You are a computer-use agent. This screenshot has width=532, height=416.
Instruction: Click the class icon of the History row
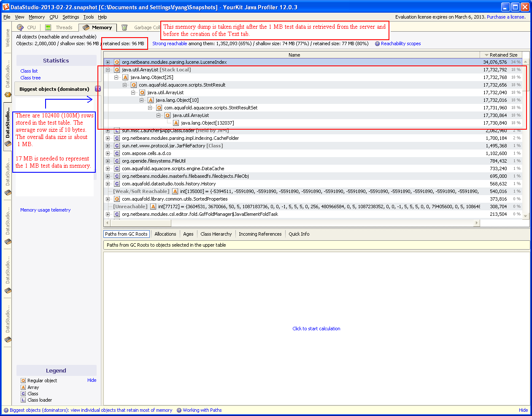coord(117,184)
